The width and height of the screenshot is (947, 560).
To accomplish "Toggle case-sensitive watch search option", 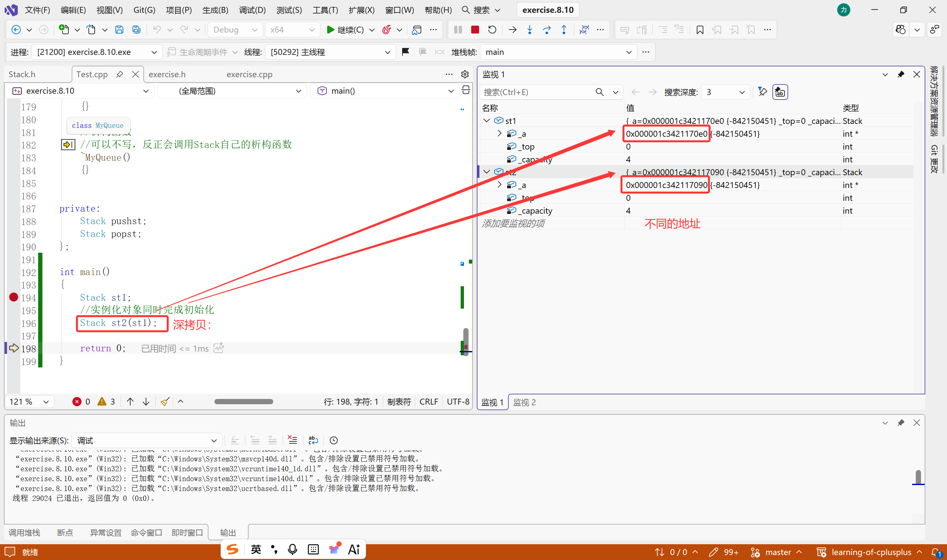I will 780,92.
